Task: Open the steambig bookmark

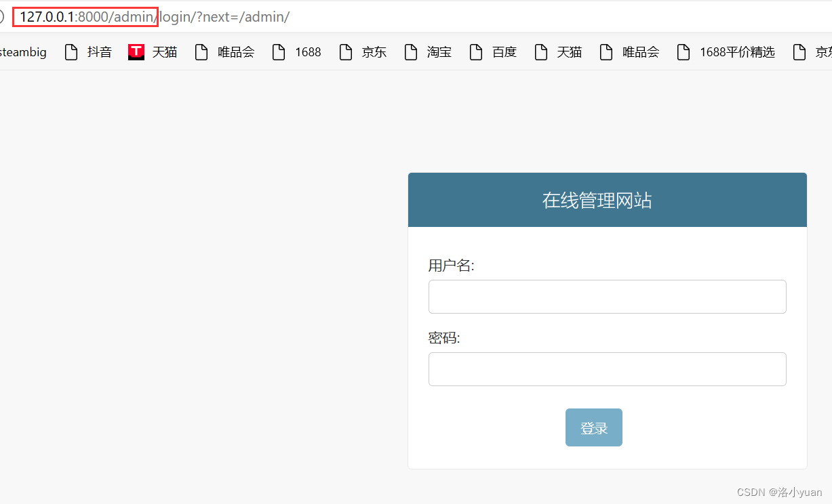Action: coord(22,52)
